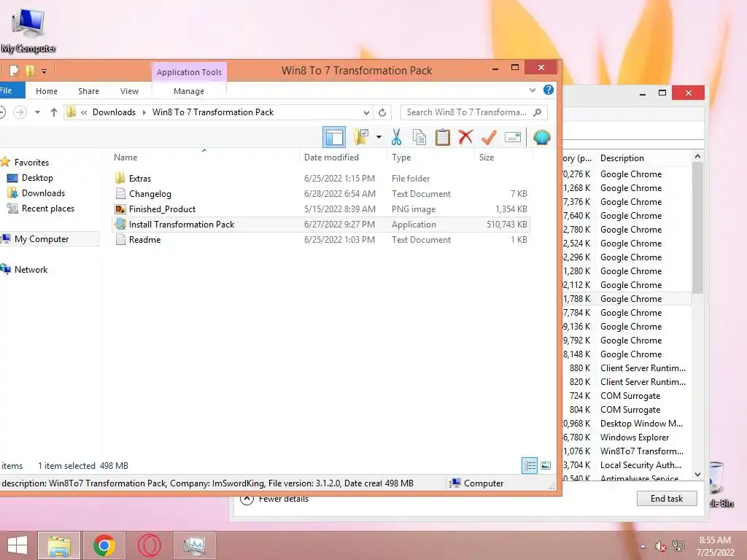
Task: Click the search magnifier icon
Action: click(538, 112)
